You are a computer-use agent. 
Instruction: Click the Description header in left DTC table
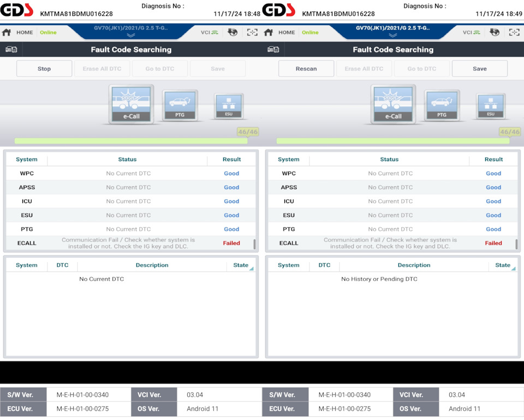tap(152, 265)
